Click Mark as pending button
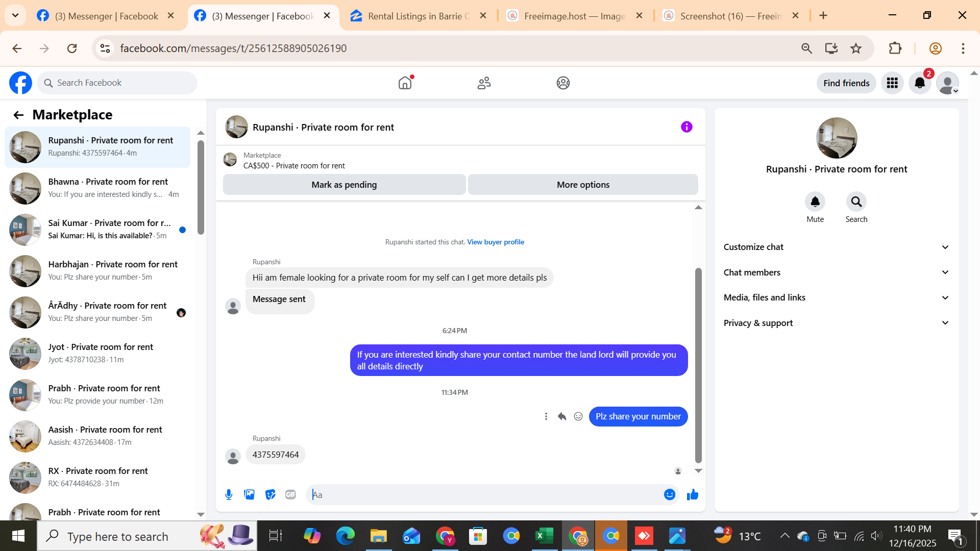Viewport: 980px width, 551px height. [344, 185]
